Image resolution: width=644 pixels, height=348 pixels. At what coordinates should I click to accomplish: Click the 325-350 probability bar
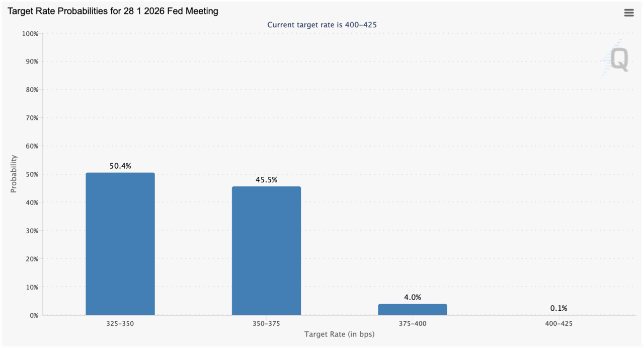click(x=120, y=244)
